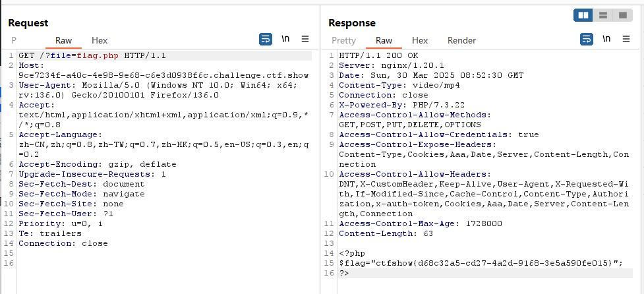Click the Server nginx/1.20.1 line
Screen dimensions: 644x294
(392, 65)
